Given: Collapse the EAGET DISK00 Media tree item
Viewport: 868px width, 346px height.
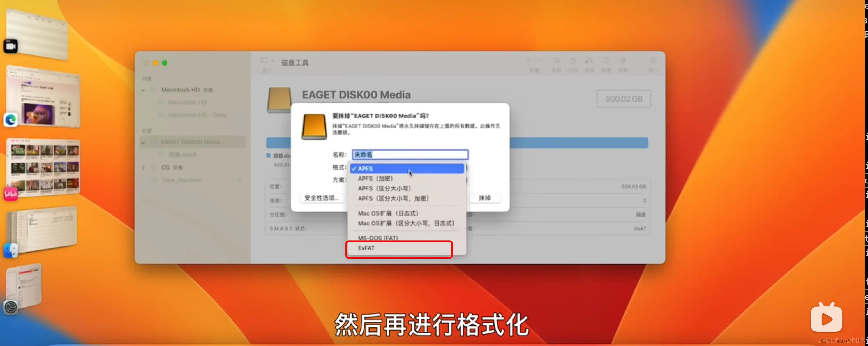Looking at the screenshot, I should point(143,142).
